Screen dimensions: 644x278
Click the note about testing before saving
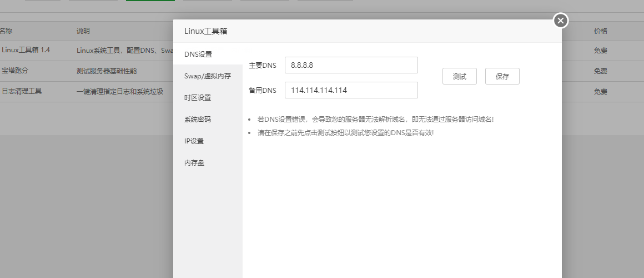pos(345,133)
